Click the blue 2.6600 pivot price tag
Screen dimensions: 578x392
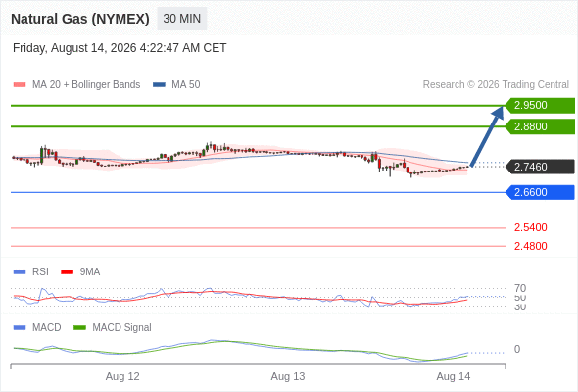(x=540, y=192)
